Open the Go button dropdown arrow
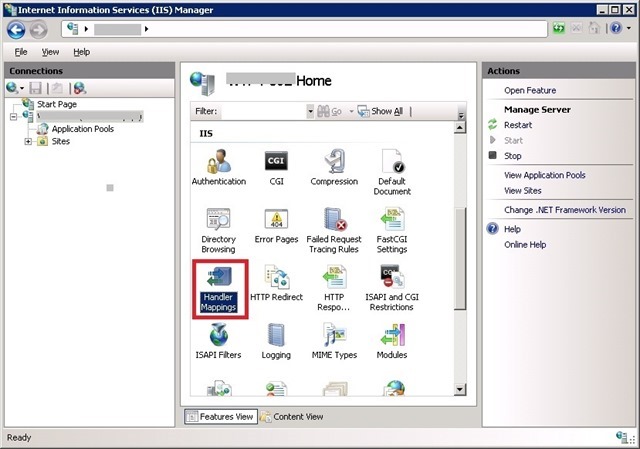 351,111
